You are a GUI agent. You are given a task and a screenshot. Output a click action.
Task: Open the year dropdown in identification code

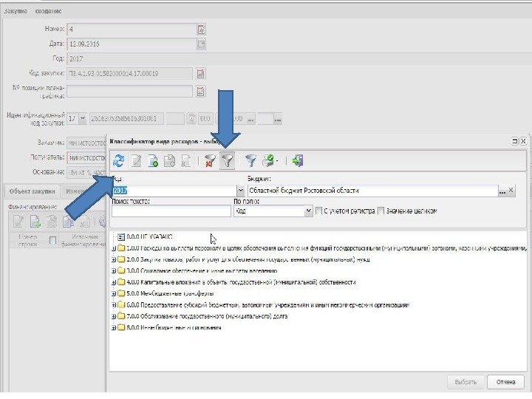83,119
